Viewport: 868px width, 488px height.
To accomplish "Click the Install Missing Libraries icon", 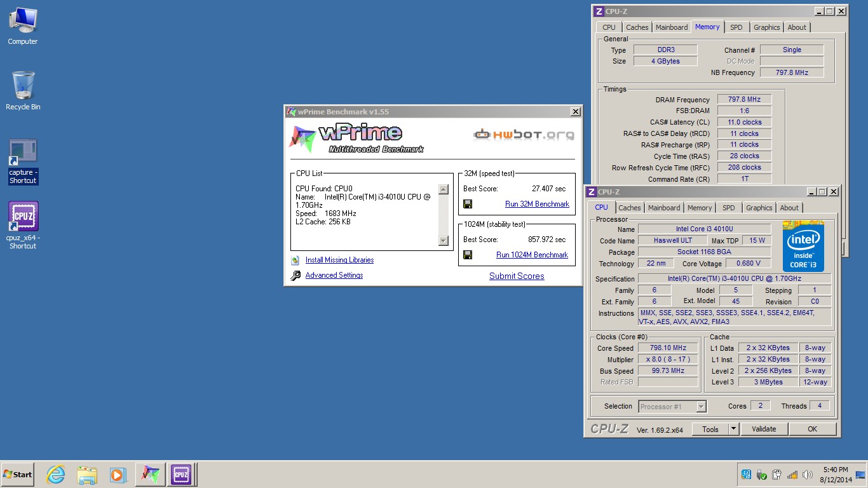I will pos(295,261).
